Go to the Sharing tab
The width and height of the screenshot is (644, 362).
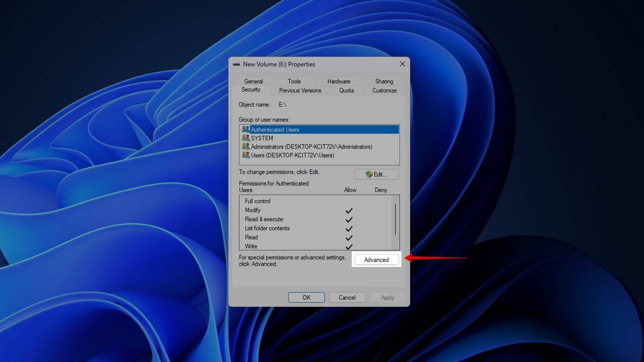pos(384,81)
